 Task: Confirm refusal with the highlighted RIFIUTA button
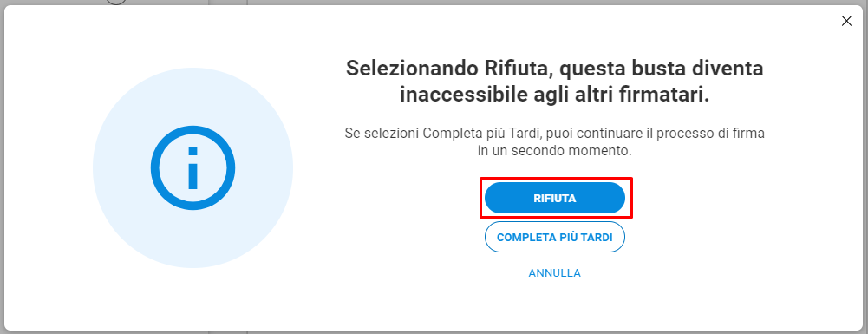(555, 199)
